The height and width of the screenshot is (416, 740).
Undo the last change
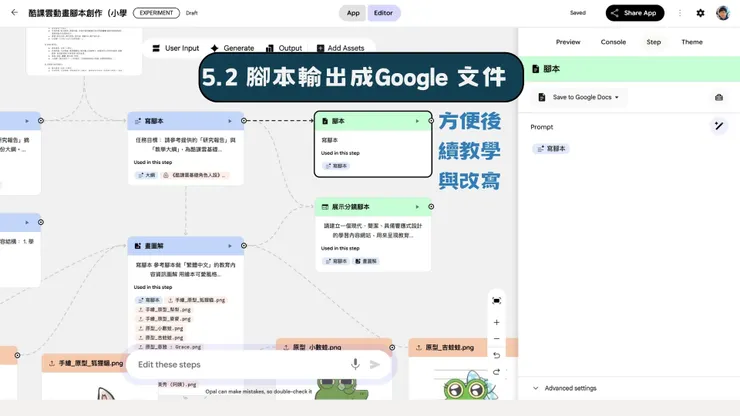[x=496, y=355]
